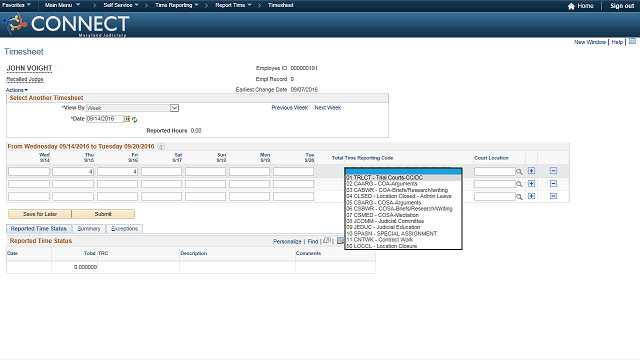Delete the first row using minus icon
This screenshot has height=360, width=640.
point(553,171)
